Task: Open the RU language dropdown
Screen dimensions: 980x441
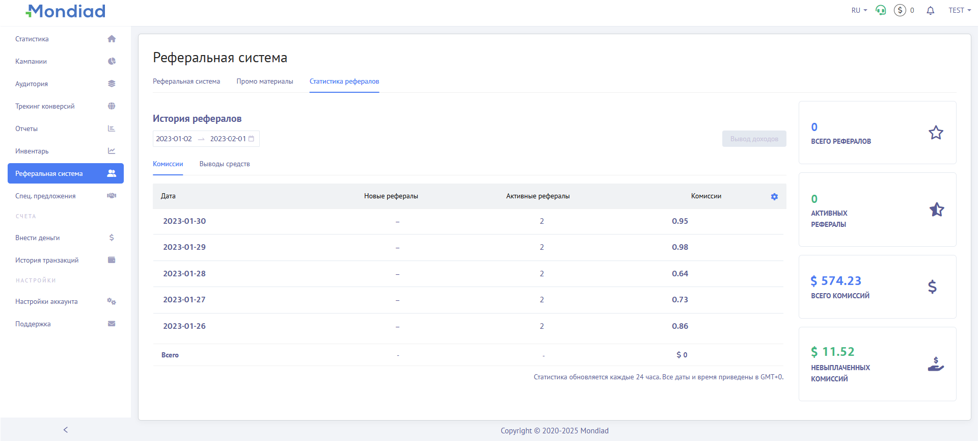Action: tap(859, 10)
